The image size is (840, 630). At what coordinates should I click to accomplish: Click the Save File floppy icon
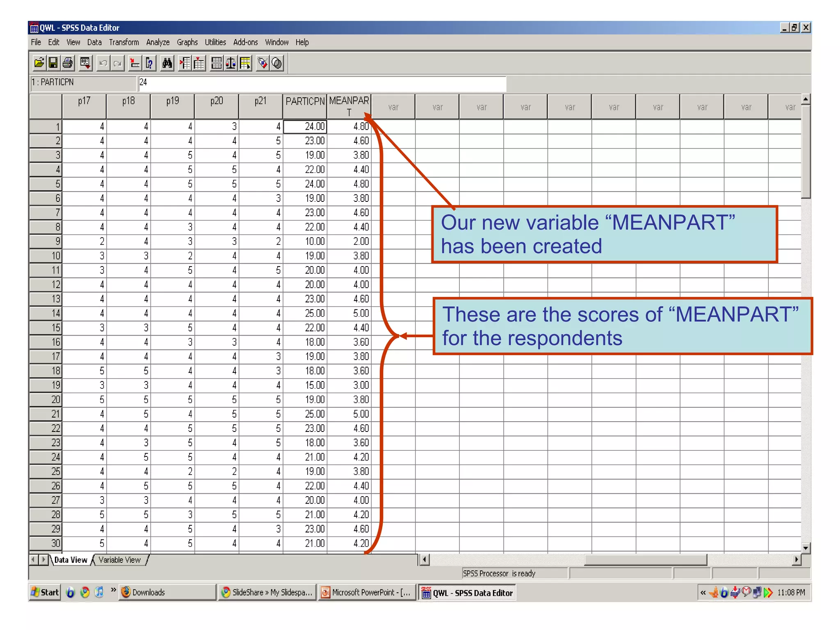[x=53, y=63]
